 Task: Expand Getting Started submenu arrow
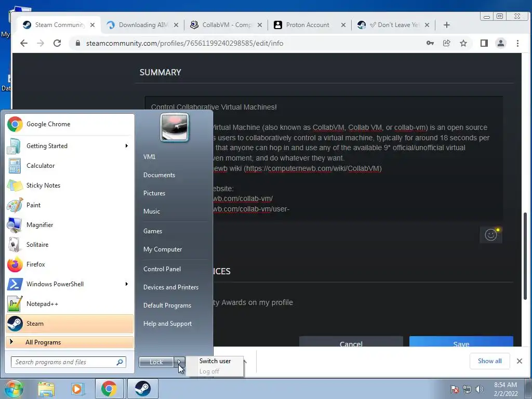pyautogui.click(x=127, y=146)
